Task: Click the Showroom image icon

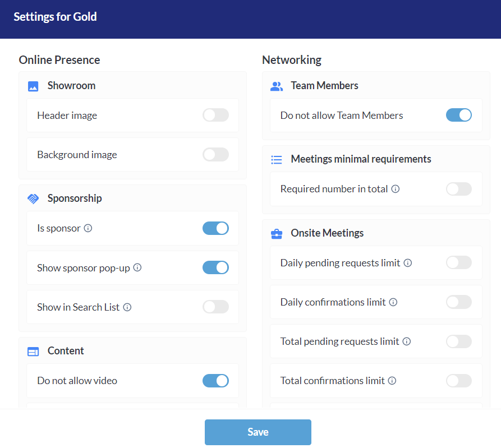Action: click(33, 86)
